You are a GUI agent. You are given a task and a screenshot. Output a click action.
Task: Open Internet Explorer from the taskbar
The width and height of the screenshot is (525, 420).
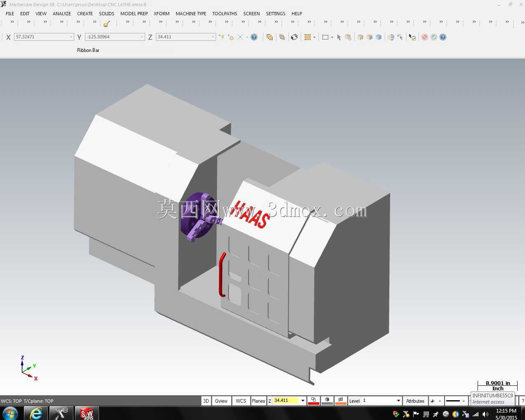(x=35, y=413)
